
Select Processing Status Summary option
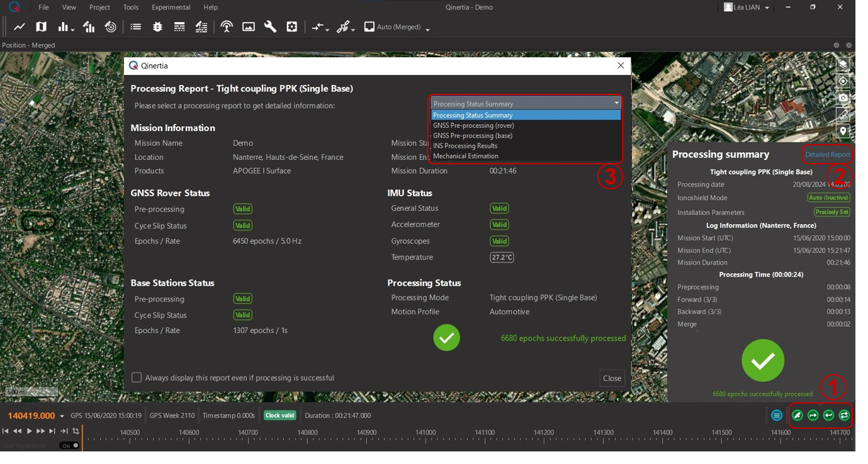[526, 115]
